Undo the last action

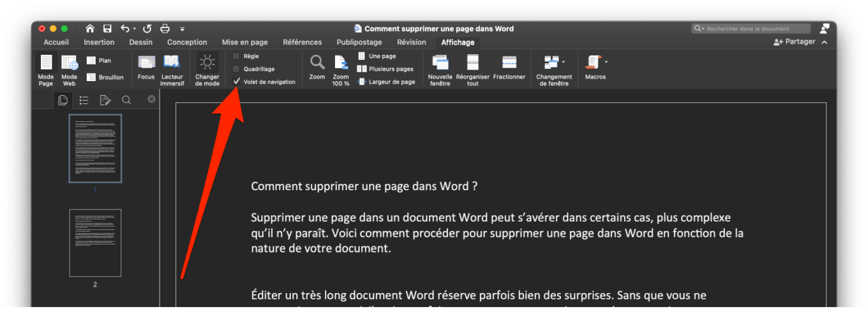click(125, 29)
